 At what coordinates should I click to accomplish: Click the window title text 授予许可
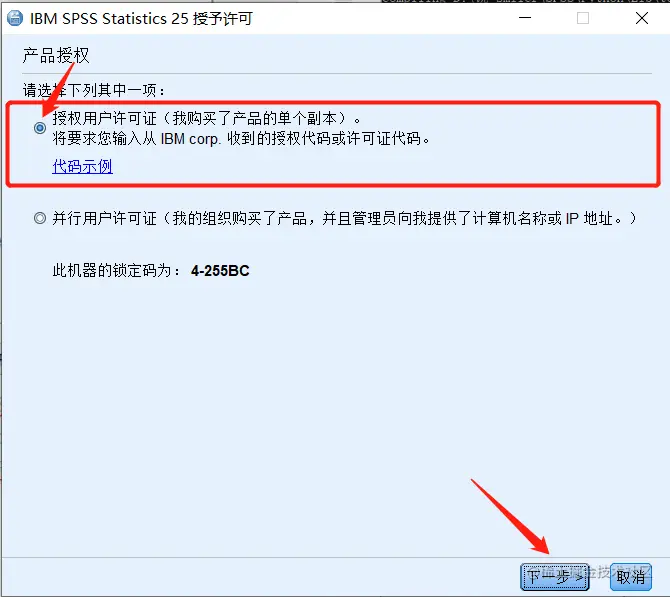[223, 19]
